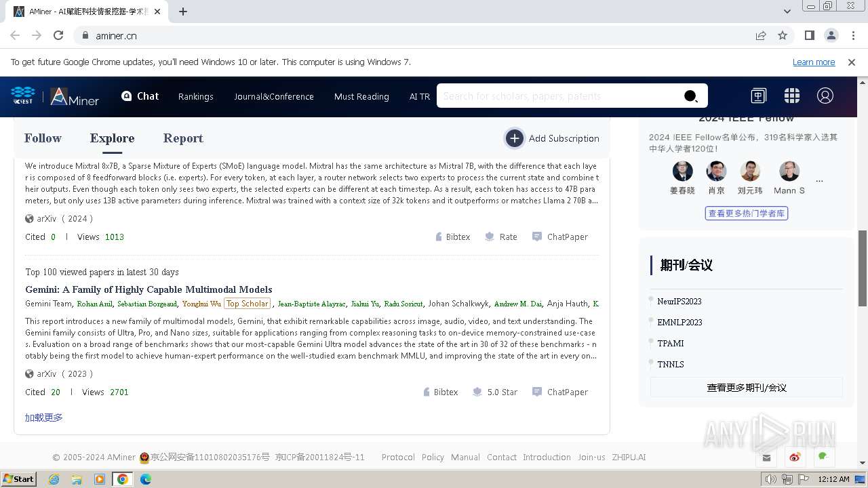Switch to the Explore tab
Viewport: 868px width, 488px height.
[x=112, y=138]
